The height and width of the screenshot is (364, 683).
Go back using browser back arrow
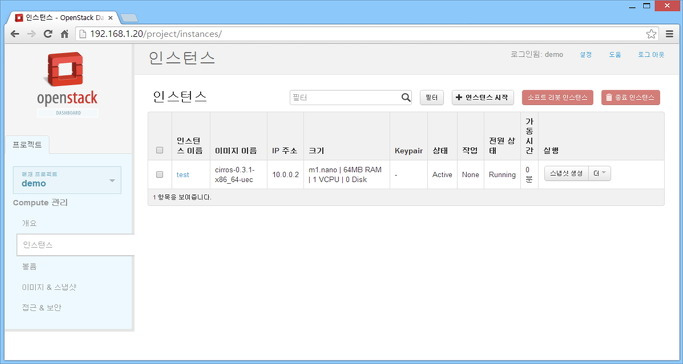(x=15, y=34)
